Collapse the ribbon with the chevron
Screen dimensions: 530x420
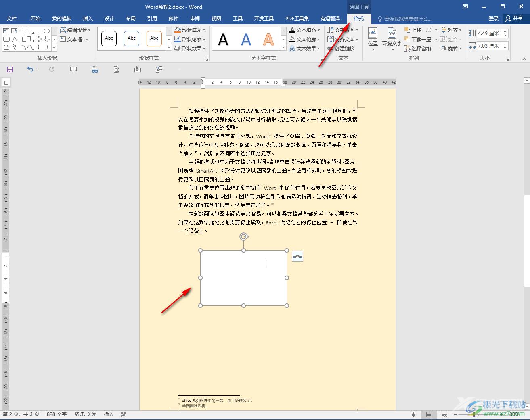524,59
